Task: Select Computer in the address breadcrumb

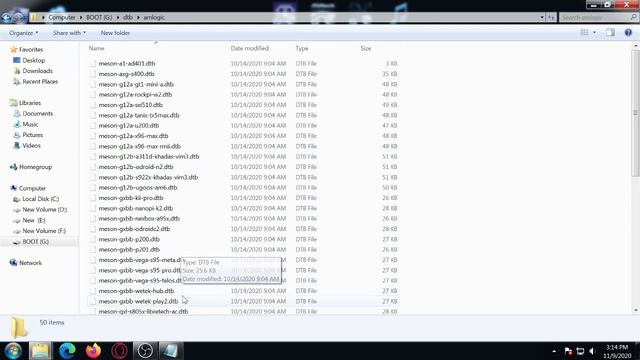Action: (62, 18)
